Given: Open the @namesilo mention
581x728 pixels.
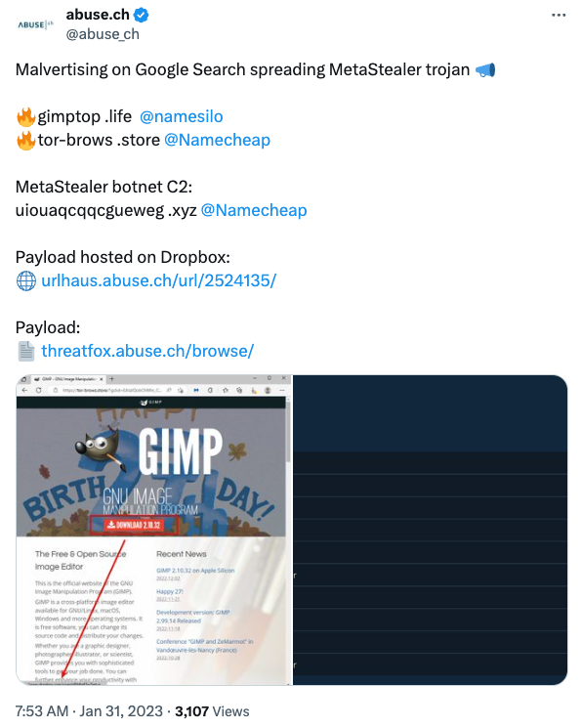Looking at the screenshot, I should coord(181,116).
